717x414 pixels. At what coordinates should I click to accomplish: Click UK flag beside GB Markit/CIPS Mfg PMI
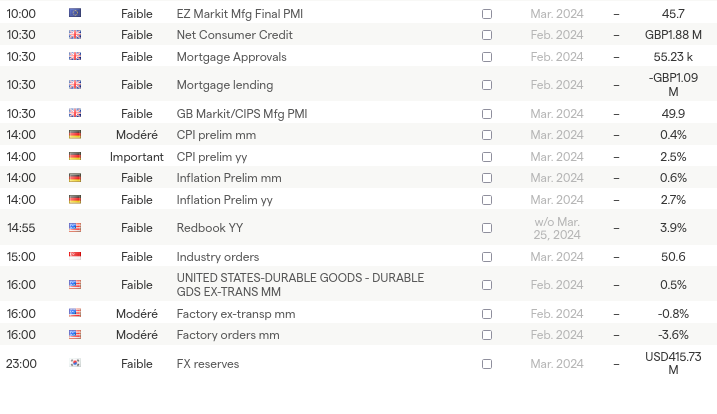(x=75, y=114)
